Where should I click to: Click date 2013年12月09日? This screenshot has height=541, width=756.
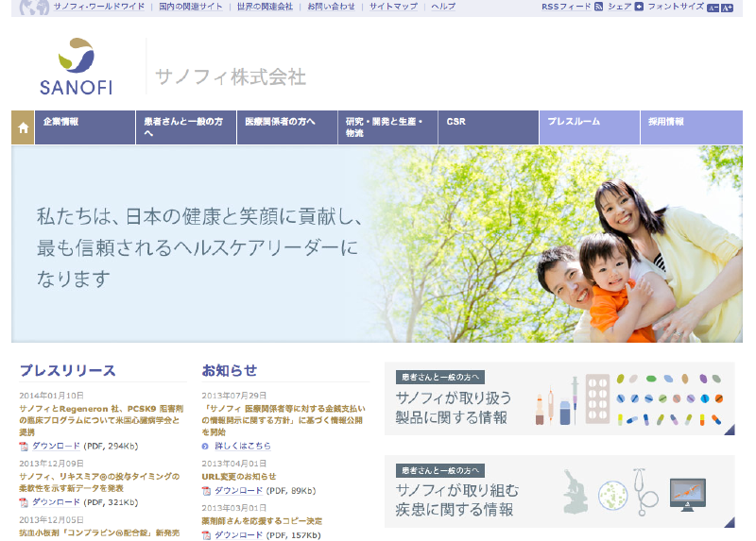click(x=52, y=464)
